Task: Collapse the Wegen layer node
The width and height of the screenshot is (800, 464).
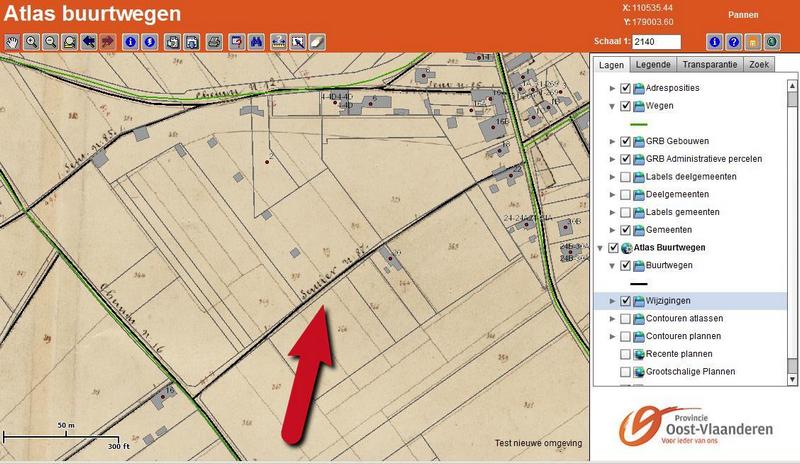Action: click(x=612, y=106)
